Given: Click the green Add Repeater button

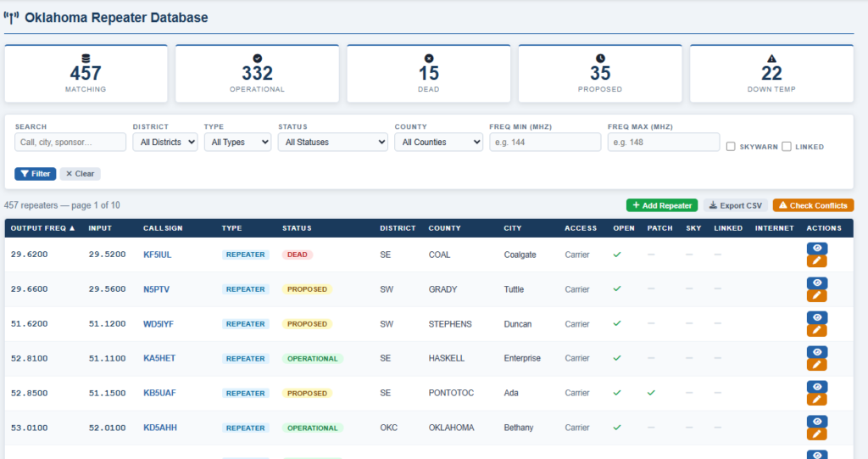Looking at the screenshot, I should tap(662, 205).
